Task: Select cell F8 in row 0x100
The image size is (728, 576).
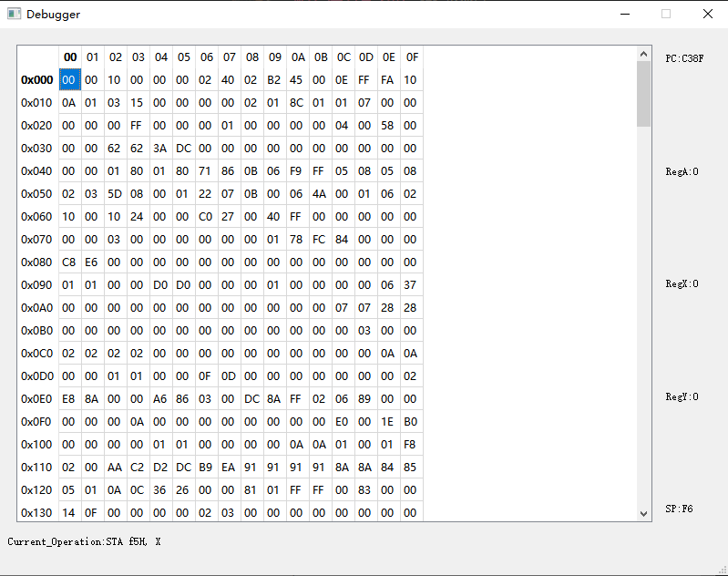Action: (411, 444)
